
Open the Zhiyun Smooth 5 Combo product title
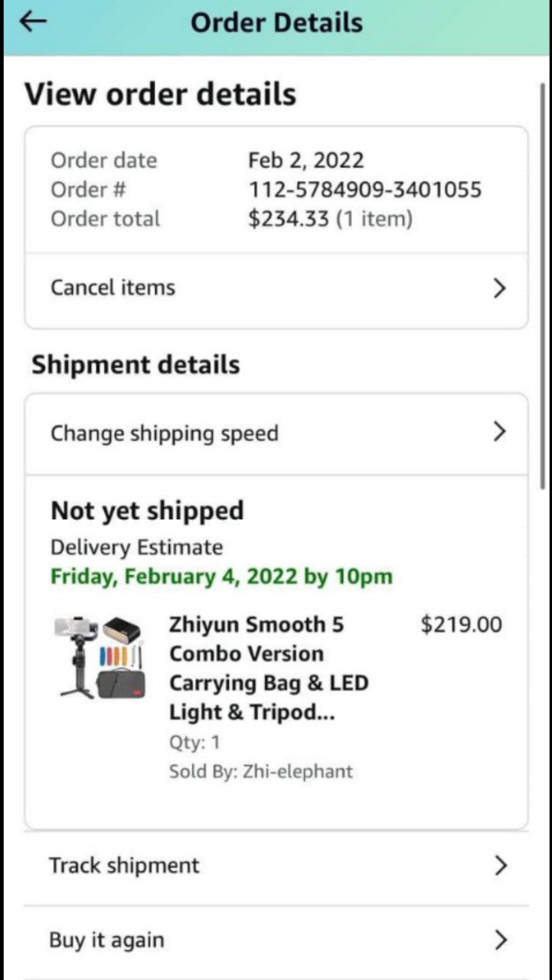point(268,668)
